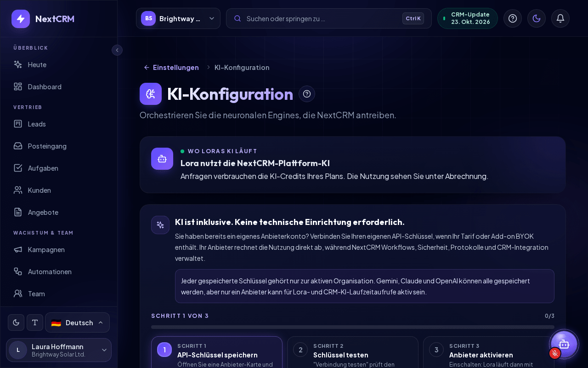The height and width of the screenshot is (368, 588).
Task: Click the Leads kanban icon
Action: [x=18, y=124]
